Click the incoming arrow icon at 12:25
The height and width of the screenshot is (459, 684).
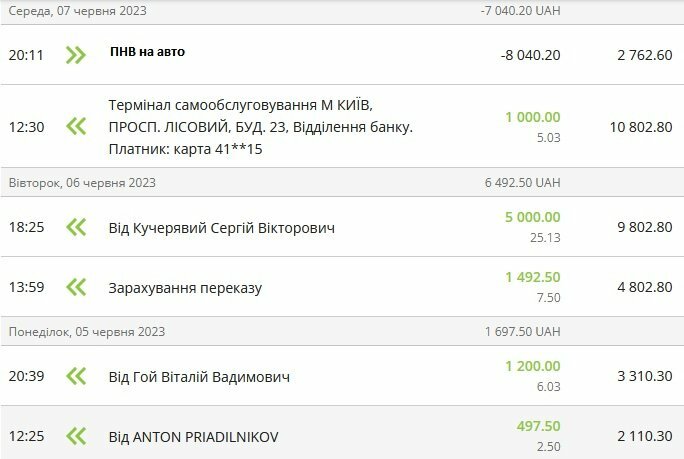tap(76, 436)
